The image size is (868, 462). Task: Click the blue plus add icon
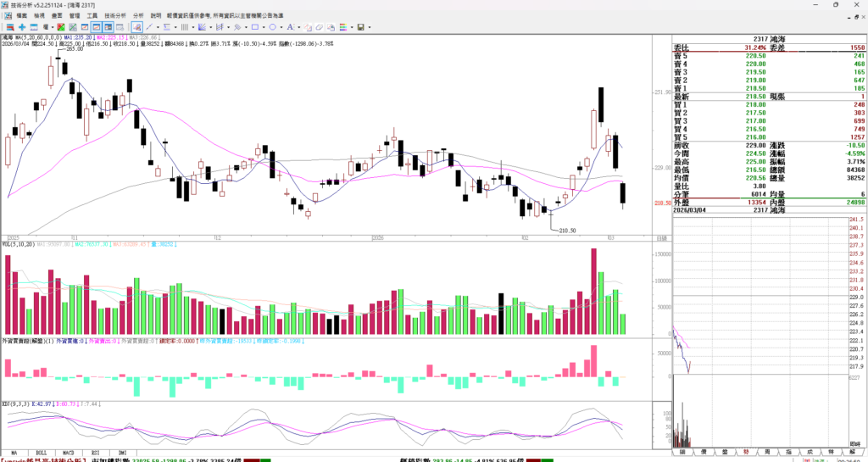coord(22,27)
